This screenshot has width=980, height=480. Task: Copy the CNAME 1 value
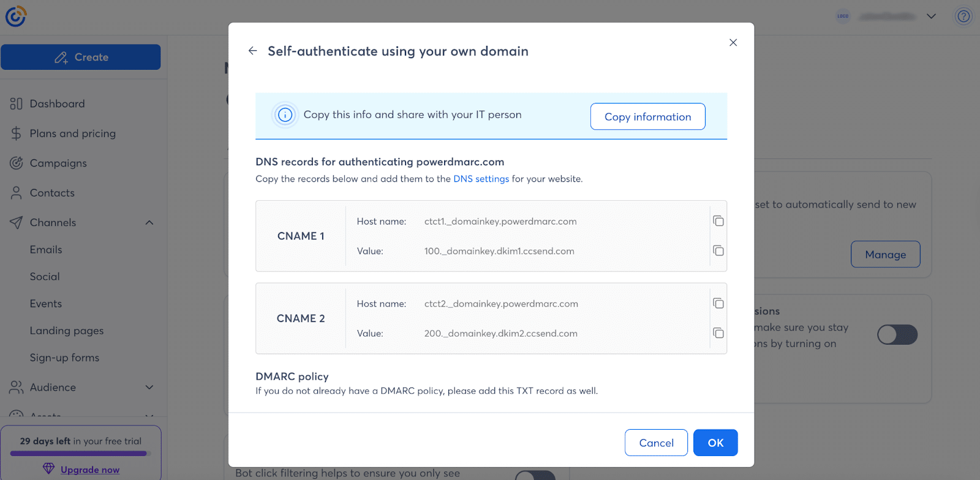[x=718, y=251]
